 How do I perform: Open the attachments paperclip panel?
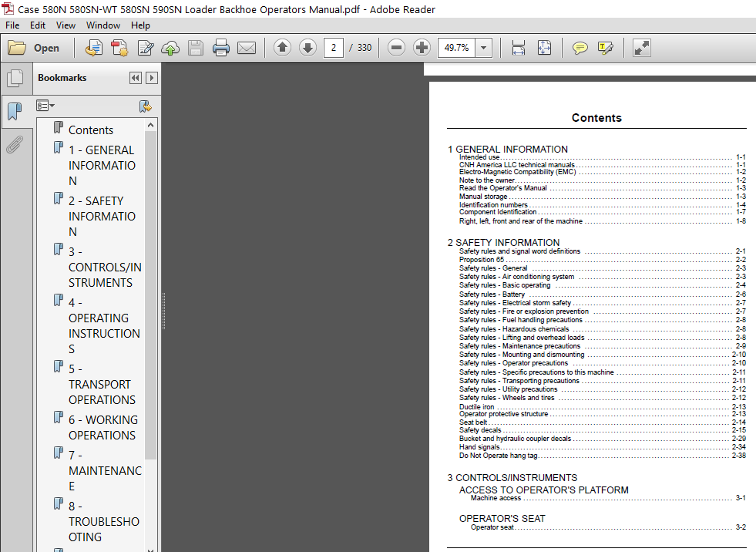15,144
